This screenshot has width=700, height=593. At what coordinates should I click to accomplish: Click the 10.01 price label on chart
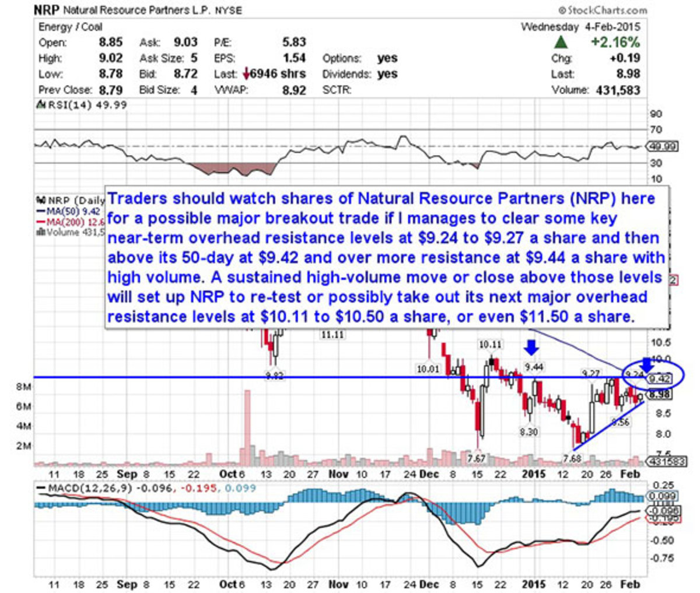click(428, 369)
